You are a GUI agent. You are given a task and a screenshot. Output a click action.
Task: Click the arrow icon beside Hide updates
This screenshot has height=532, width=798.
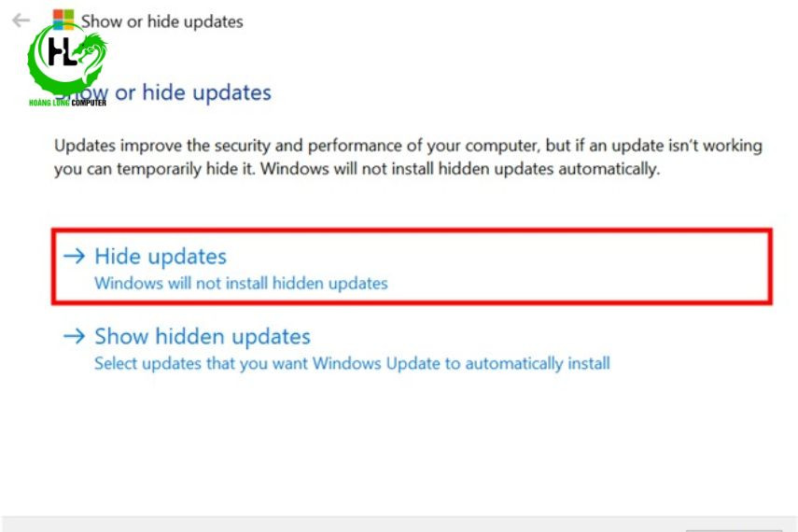coord(75,256)
